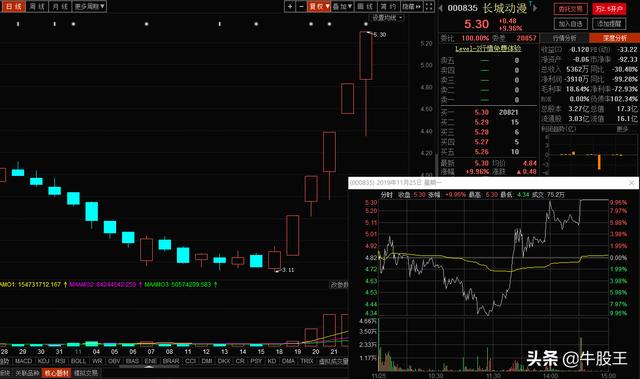The image size is (640, 379).
Task: Click the minus zoom-out chart icon
Action: click(301, 7)
